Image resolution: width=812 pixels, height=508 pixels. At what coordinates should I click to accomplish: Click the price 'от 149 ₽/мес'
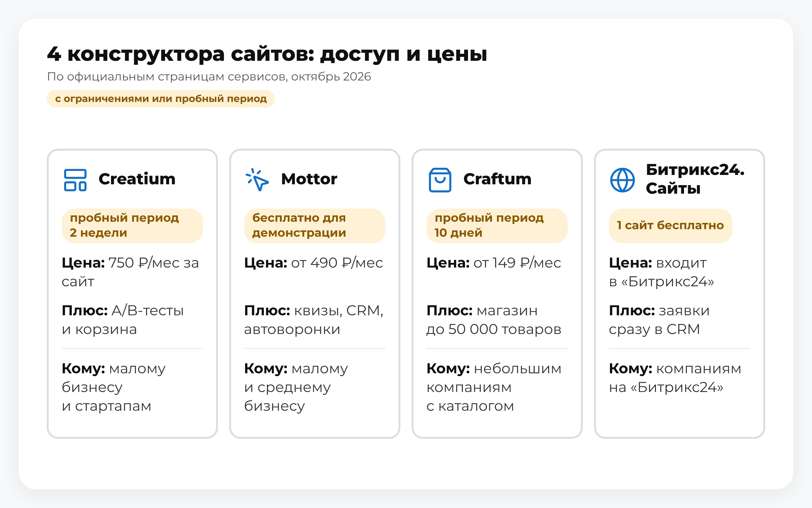[x=517, y=263]
